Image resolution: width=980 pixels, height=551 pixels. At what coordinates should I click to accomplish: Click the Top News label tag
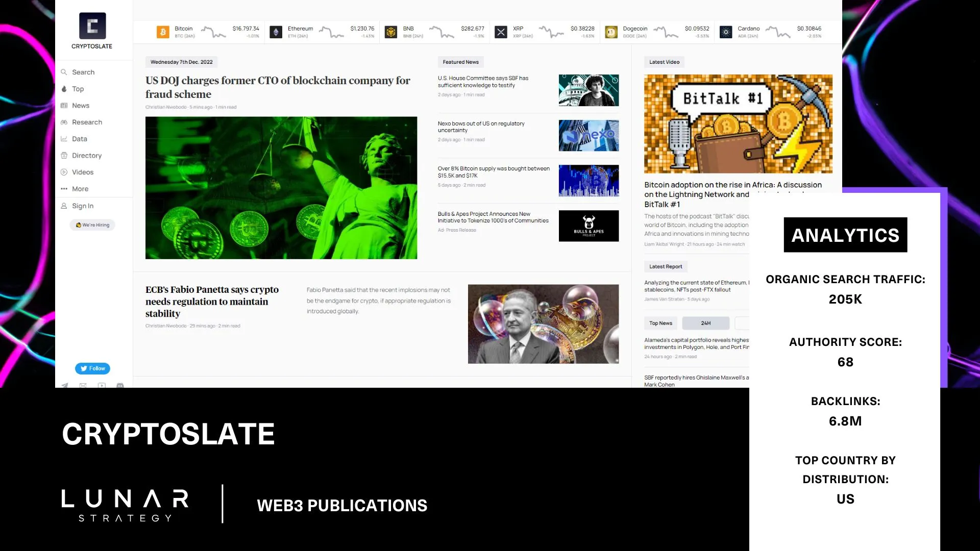[x=660, y=323]
